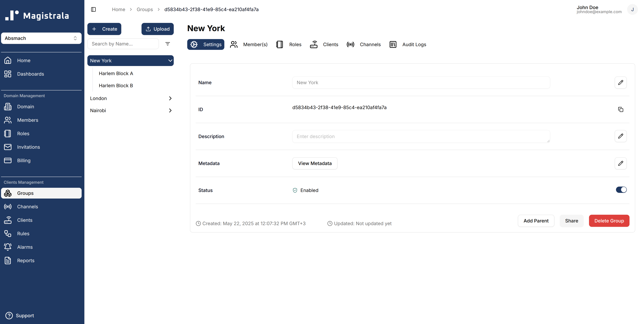Edit Metadata using its pencil icon
The height and width of the screenshot is (324, 644).
click(x=621, y=163)
